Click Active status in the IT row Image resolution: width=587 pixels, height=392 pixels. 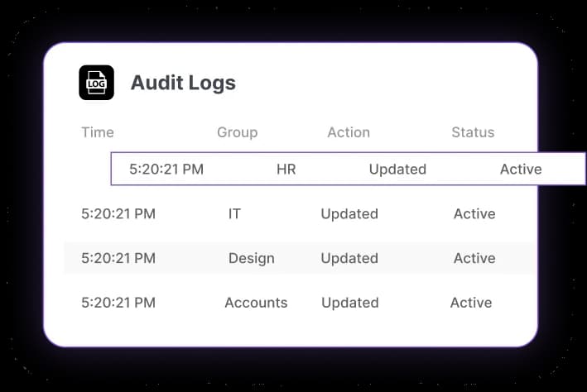[474, 214]
